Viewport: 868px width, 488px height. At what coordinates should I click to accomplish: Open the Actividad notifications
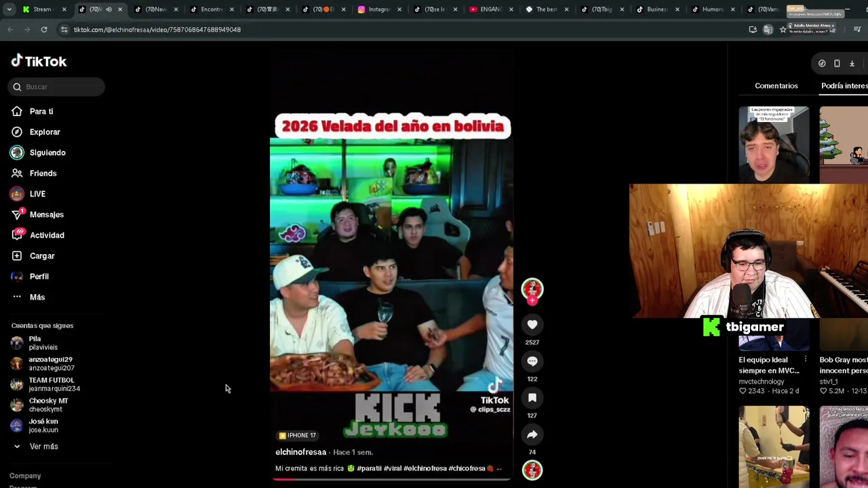[37, 235]
